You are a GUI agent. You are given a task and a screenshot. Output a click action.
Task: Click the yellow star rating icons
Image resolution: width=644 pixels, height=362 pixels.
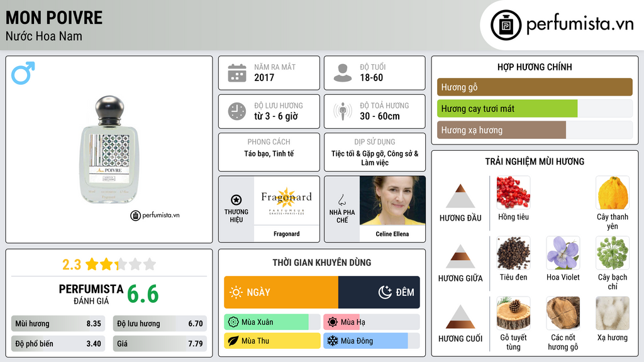121,264
